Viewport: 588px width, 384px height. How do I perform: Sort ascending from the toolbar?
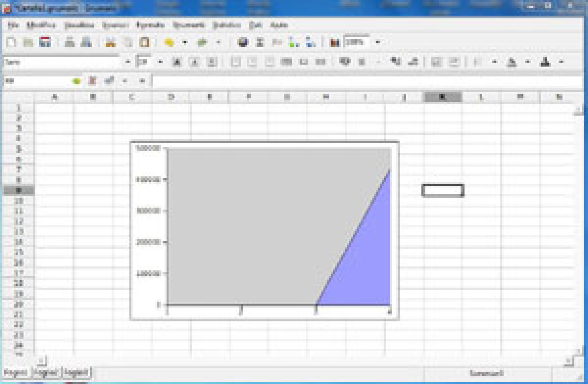pos(294,43)
